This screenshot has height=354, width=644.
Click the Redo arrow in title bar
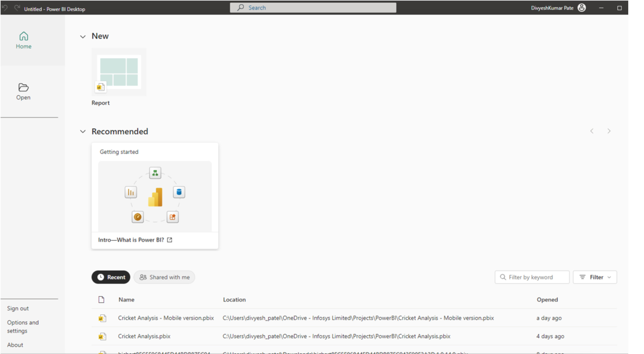click(x=17, y=8)
